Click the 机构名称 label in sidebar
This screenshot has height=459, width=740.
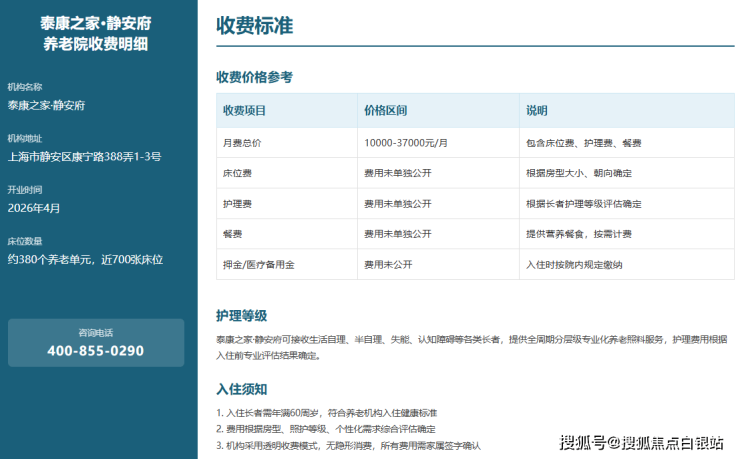pyautogui.click(x=25, y=87)
